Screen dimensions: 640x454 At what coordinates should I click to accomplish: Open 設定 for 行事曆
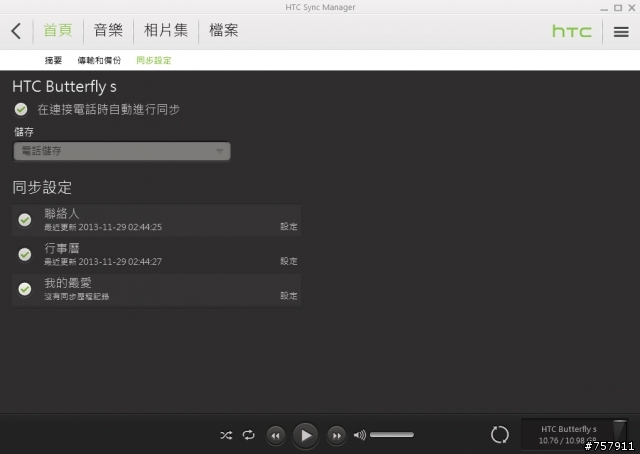click(x=289, y=261)
